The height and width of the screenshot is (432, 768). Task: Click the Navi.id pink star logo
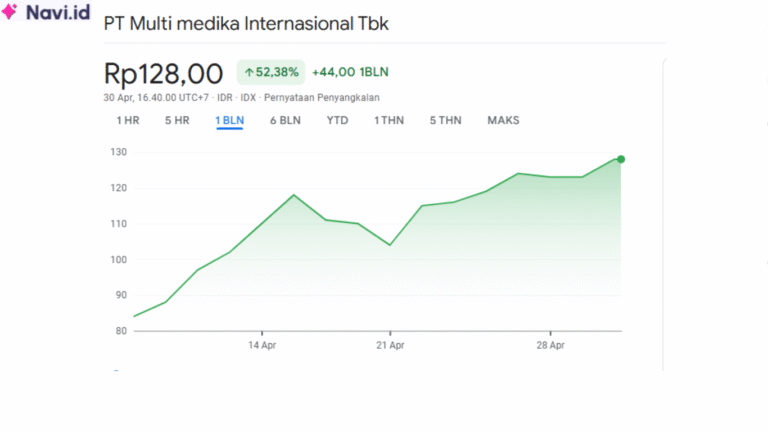point(10,13)
